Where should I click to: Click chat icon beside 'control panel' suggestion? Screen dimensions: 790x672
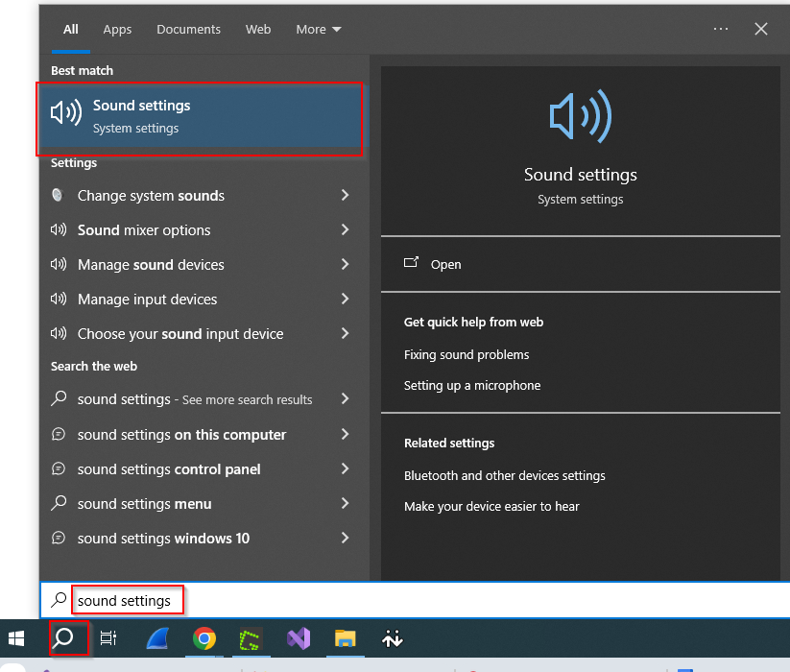point(59,468)
